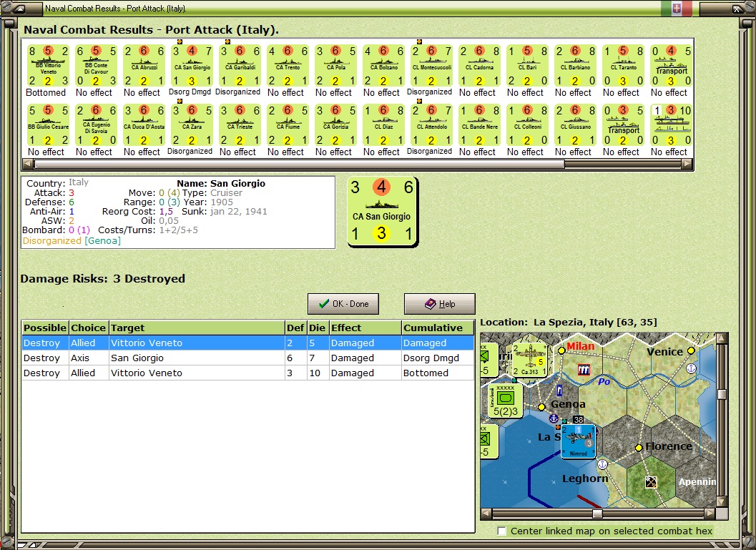This screenshot has width=756, height=550.
Task: Click ship list scroll left arrow
Action: pos(28,164)
